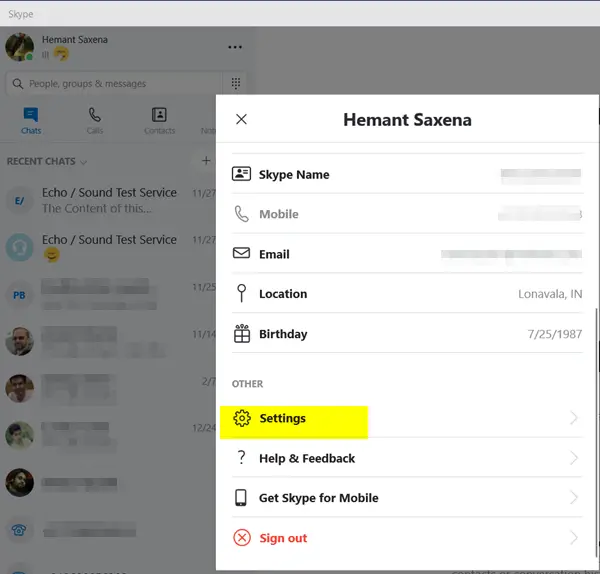Click the red Sign out icon
Viewport: 600px width, 574px height.
pos(242,538)
